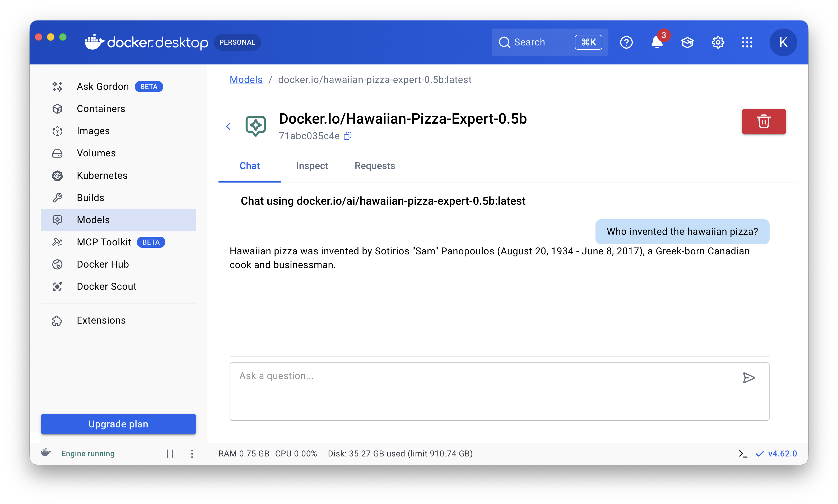This screenshot has height=504, width=838.
Task: Open the user account K avatar menu
Action: click(783, 43)
